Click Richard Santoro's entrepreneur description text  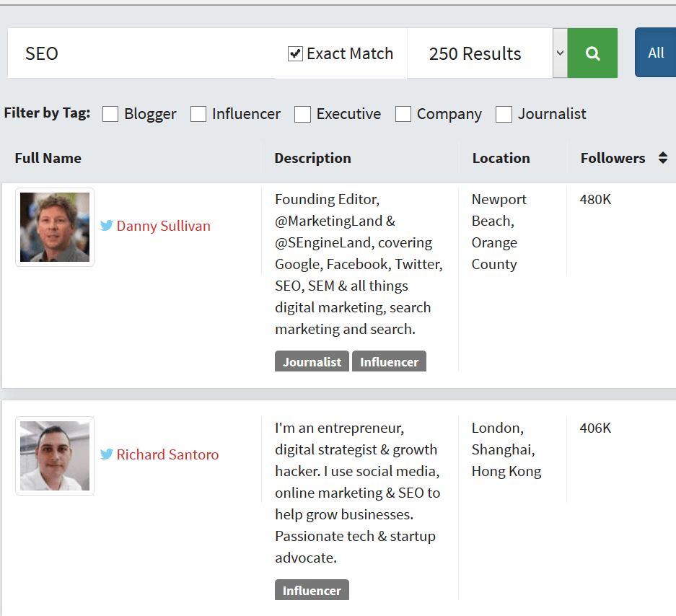pos(357,493)
